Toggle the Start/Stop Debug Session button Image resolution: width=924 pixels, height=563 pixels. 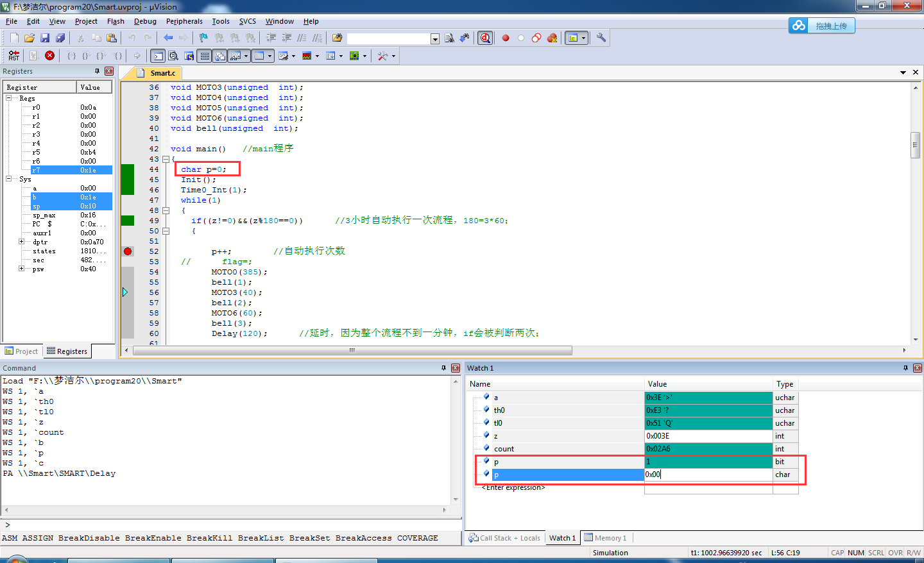[x=486, y=38]
